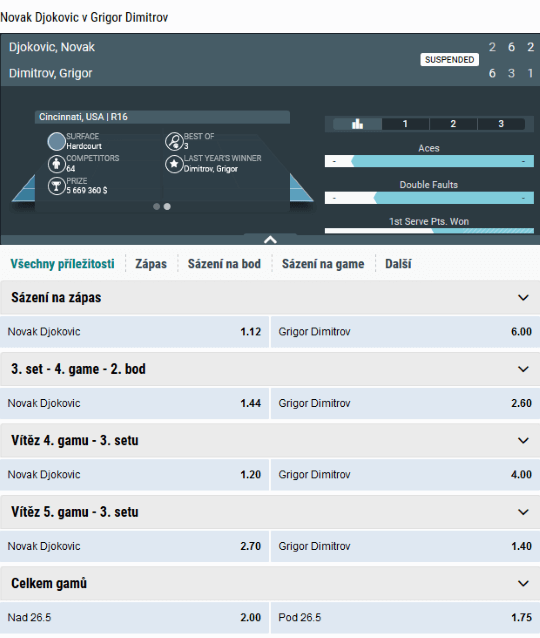
Task: Select set 2 statistics tab
Action: (x=453, y=124)
